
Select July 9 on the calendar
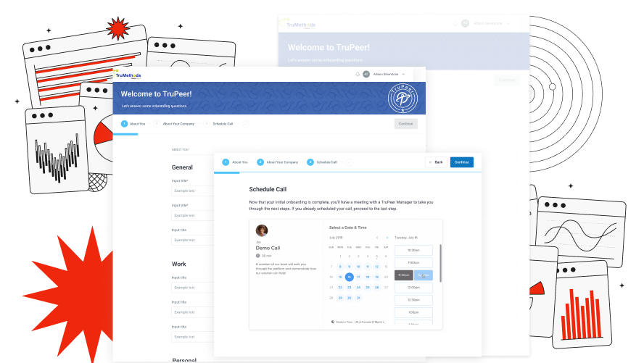[x=349, y=267]
